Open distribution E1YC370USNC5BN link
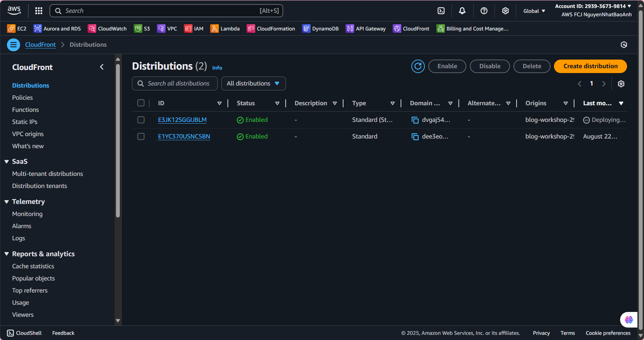The height and width of the screenshot is (340, 644). pyautogui.click(x=184, y=136)
